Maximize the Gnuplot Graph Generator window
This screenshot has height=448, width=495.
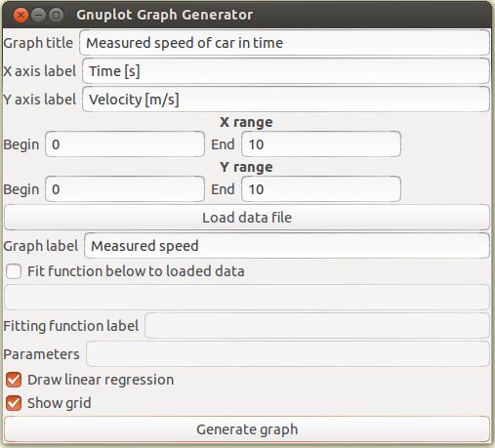point(57,15)
